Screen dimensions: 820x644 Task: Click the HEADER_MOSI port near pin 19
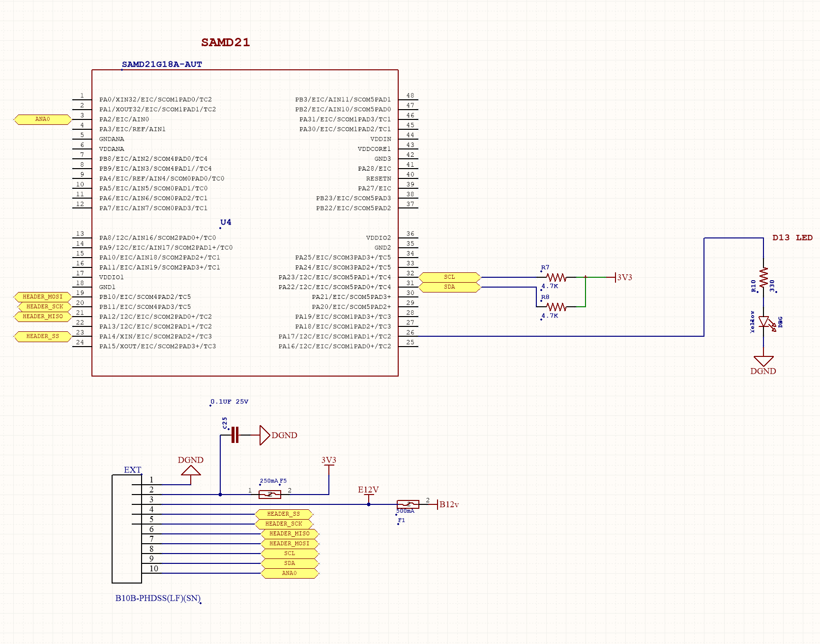coord(43,297)
